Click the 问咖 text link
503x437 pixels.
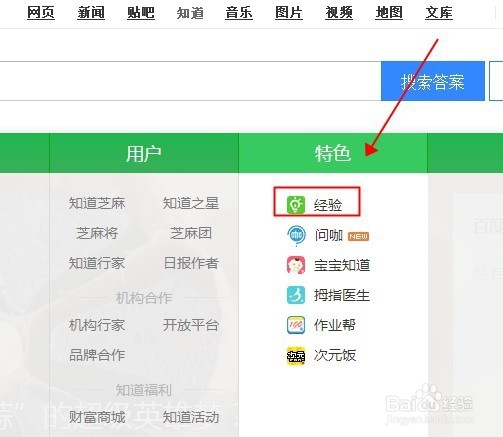click(329, 235)
